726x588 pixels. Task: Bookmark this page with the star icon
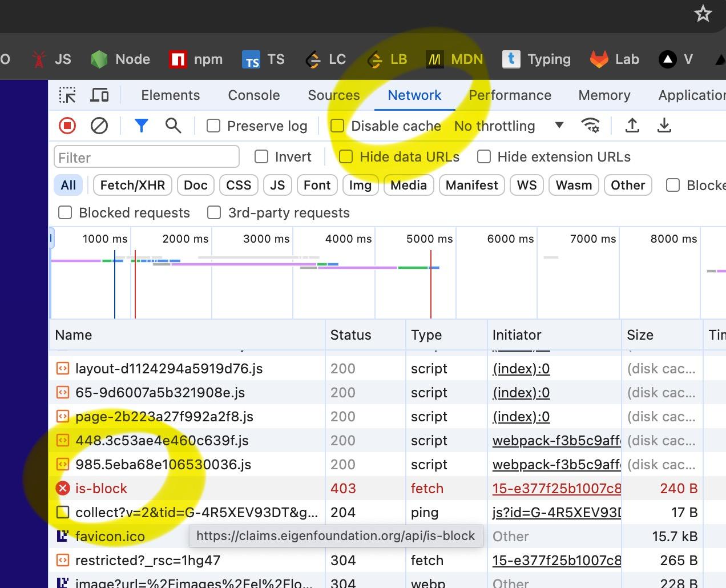[703, 14]
